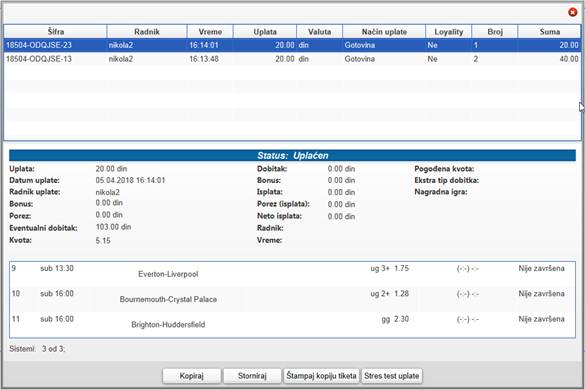This screenshot has width=585, height=390.
Task: Sort by Suma column header
Action: click(x=550, y=32)
